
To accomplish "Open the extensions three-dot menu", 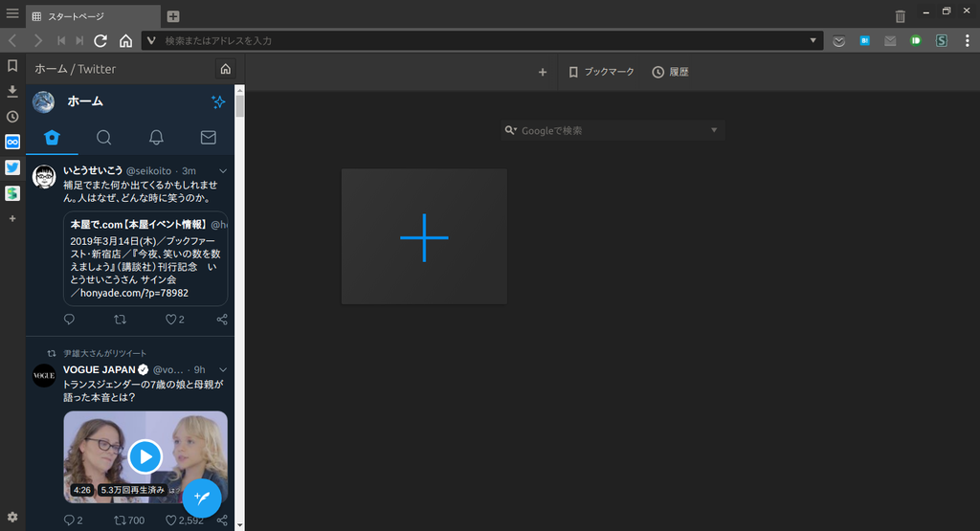I will pos(967,40).
